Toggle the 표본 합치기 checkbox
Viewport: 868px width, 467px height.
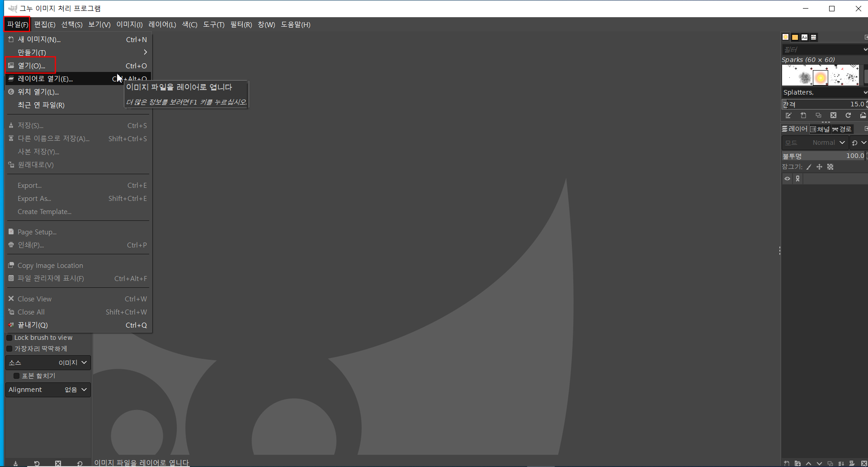(16, 376)
